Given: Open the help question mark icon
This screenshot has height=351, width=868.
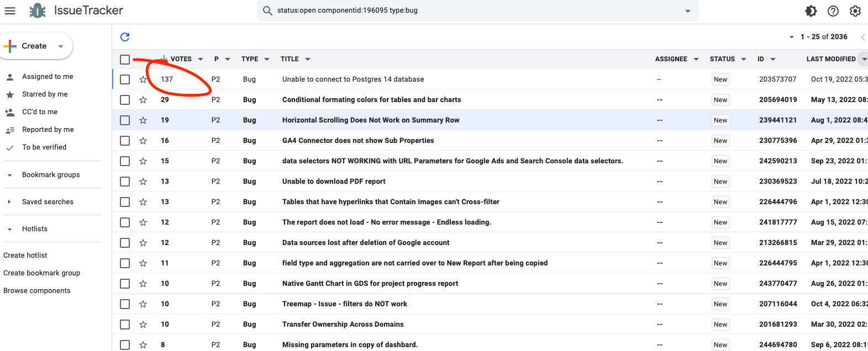Looking at the screenshot, I should (x=833, y=11).
